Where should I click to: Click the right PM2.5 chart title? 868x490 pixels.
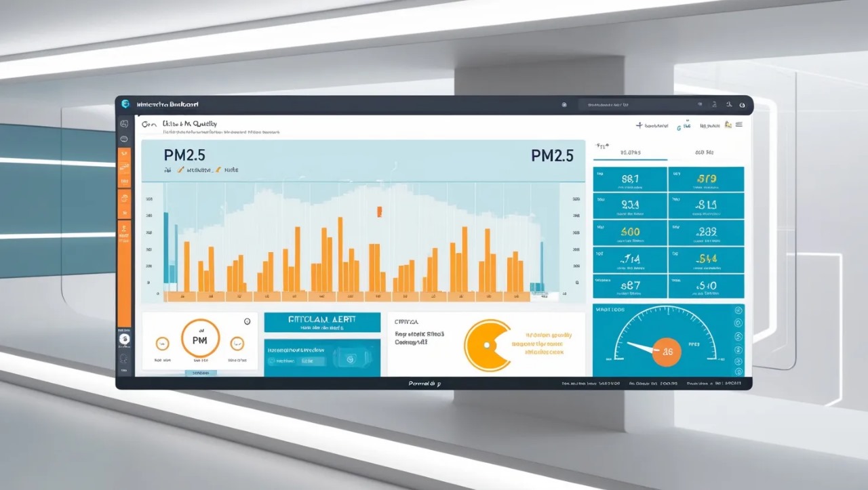pos(552,156)
